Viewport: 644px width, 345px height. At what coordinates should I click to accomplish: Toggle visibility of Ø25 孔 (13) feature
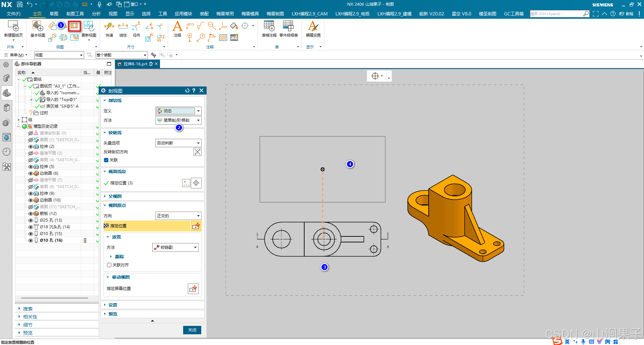coord(31,220)
